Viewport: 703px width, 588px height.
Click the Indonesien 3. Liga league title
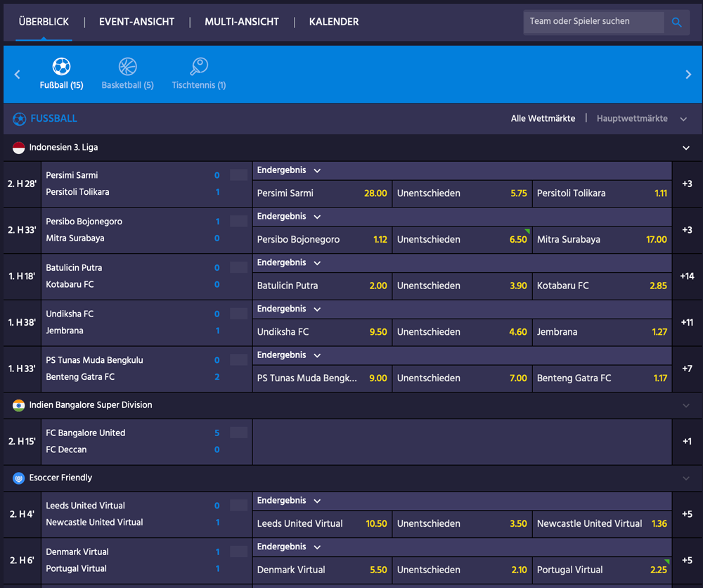coord(63,148)
